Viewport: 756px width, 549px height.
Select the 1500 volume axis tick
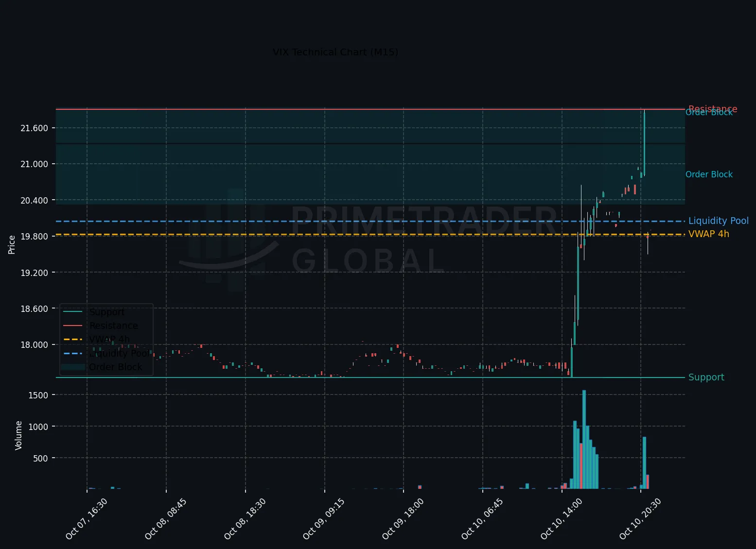(x=38, y=395)
